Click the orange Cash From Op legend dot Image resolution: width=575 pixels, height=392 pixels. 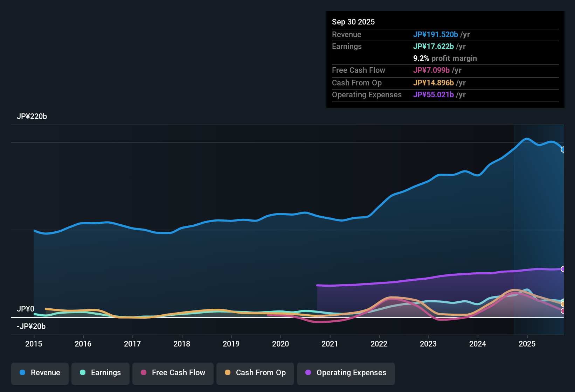coord(228,373)
